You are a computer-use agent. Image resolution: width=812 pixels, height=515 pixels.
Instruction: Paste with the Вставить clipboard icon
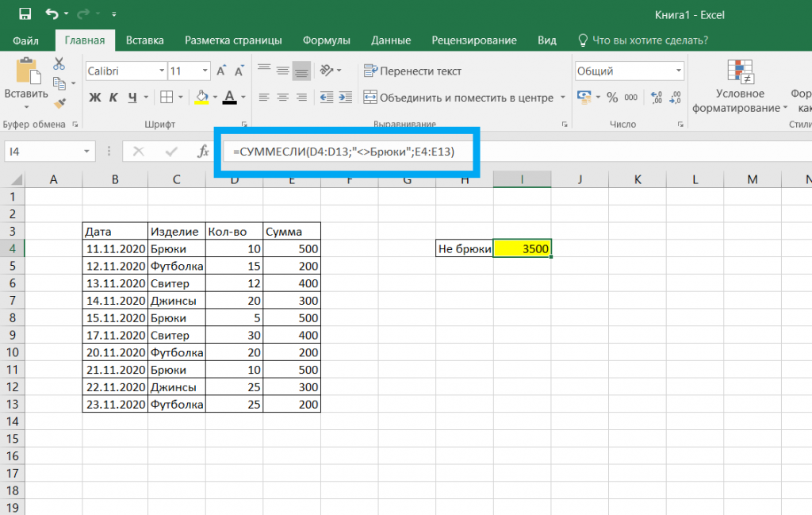27,71
